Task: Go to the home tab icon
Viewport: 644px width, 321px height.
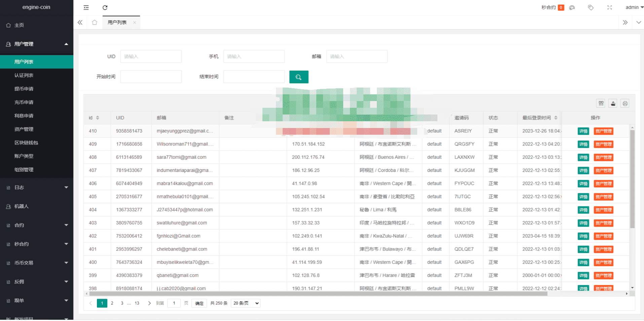Action: coord(95,23)
